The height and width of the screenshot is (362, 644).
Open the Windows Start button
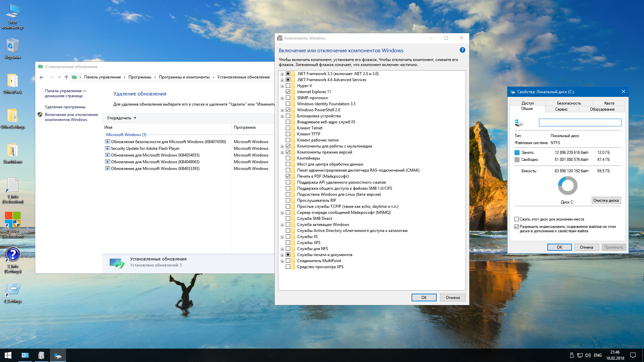8,355
